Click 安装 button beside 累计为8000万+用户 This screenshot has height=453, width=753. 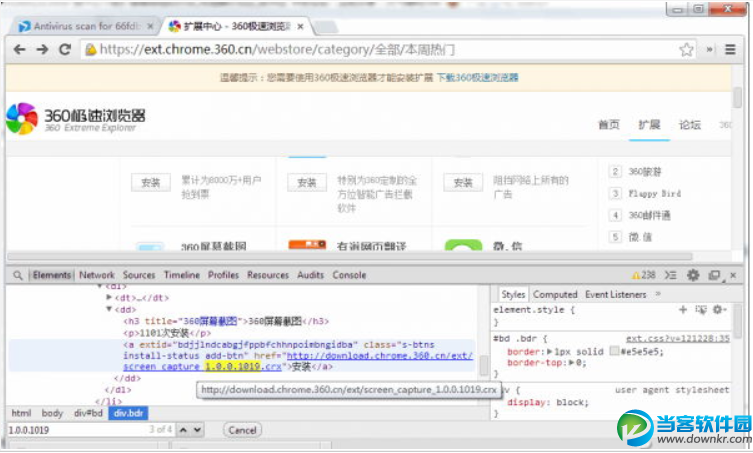pyautogui.click(x=151, y=183)
